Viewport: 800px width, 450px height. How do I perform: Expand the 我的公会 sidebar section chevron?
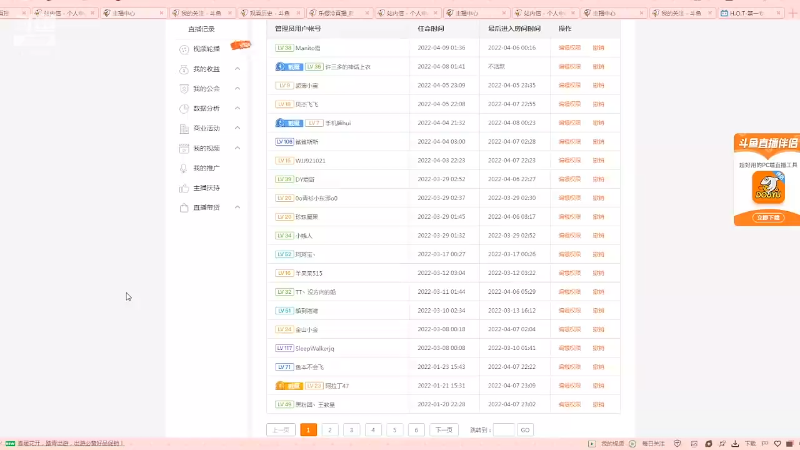pyautogui.click(x=237, y=88)
